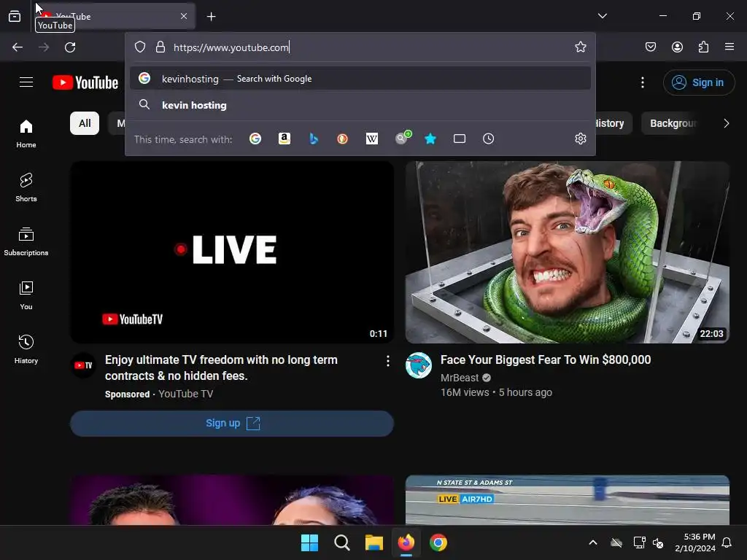Go to Home in YouTube sidebar
This screenshot has height=560, width=747.
tap(26, 134)
